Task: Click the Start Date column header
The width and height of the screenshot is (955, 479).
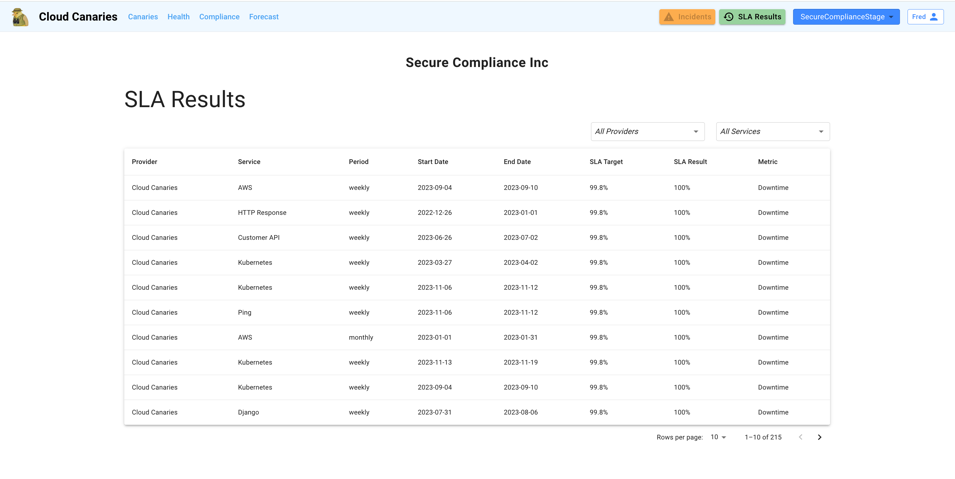Action: (x=433, y=162)
